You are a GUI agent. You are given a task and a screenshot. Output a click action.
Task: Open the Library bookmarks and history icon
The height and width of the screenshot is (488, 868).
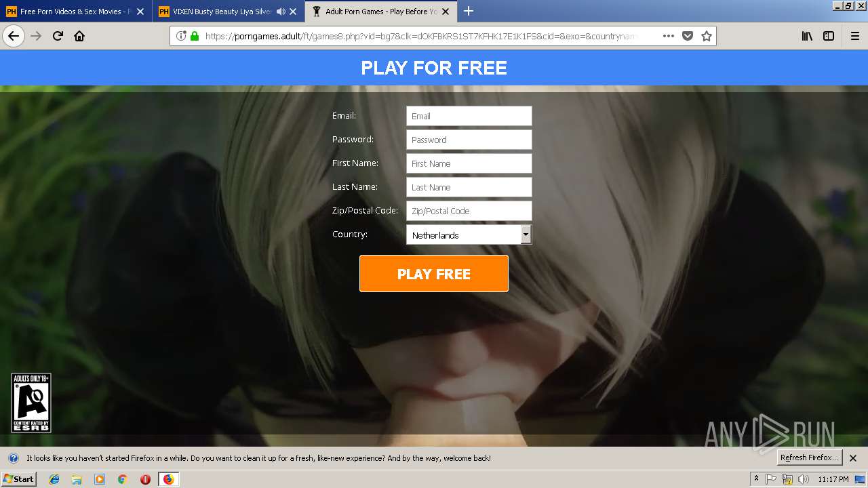[807, 36]
